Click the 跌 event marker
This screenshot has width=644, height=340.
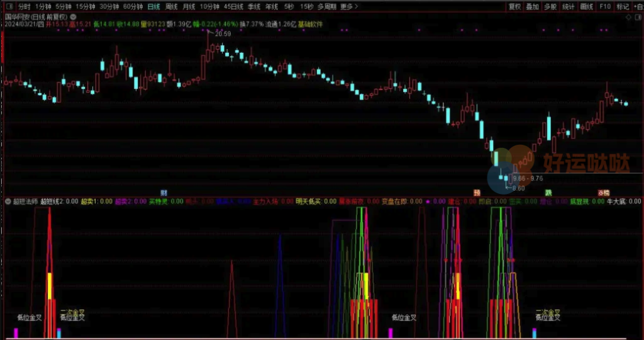click(548, 193)
